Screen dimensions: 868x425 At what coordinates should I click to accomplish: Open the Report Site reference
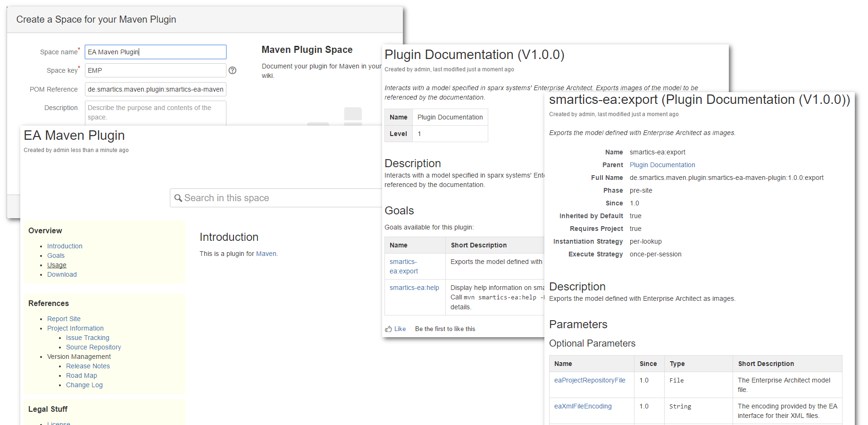tap(64, 319)
